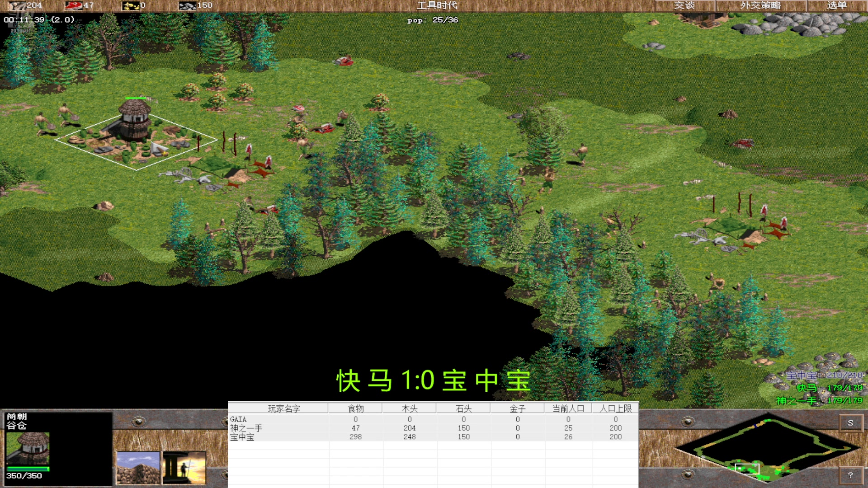
Task: Select the watch tower sentry research icon
Action: tap(184, 468)
